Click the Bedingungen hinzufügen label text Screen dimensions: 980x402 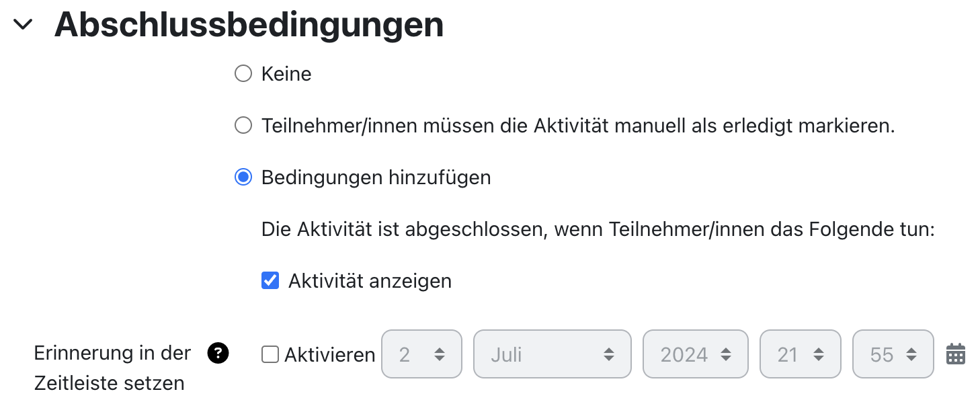pos(376,177)
